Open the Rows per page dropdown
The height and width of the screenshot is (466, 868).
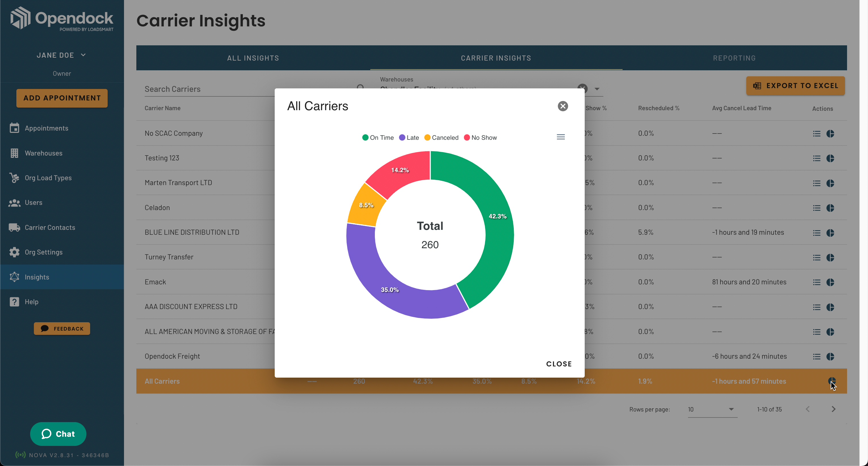tap(711, 409)
